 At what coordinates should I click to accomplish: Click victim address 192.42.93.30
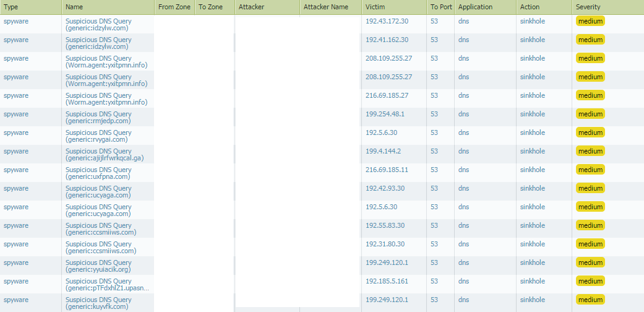385,188
